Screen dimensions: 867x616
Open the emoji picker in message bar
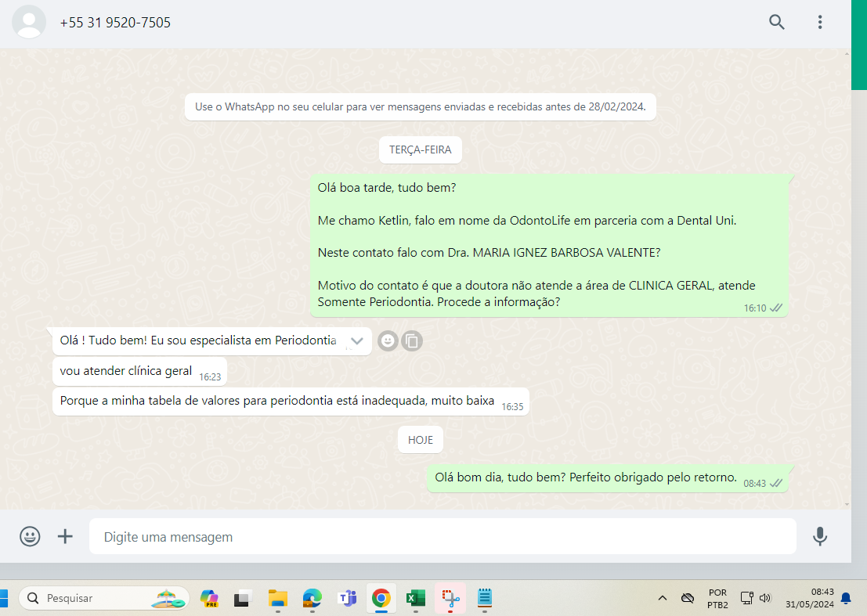point(30,536)
